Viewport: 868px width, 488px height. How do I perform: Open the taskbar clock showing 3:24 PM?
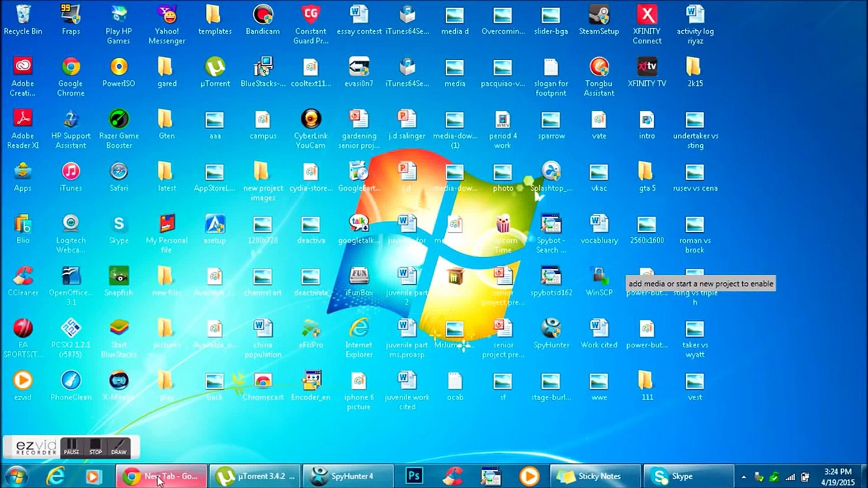[838, 477]
